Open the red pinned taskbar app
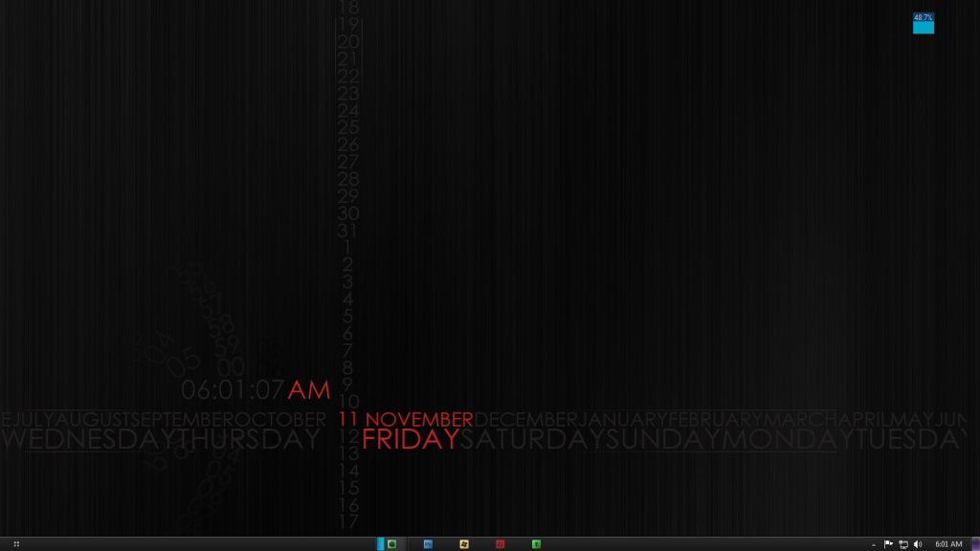The width and height of the screenshot is (980, 551). coord(500,543)
